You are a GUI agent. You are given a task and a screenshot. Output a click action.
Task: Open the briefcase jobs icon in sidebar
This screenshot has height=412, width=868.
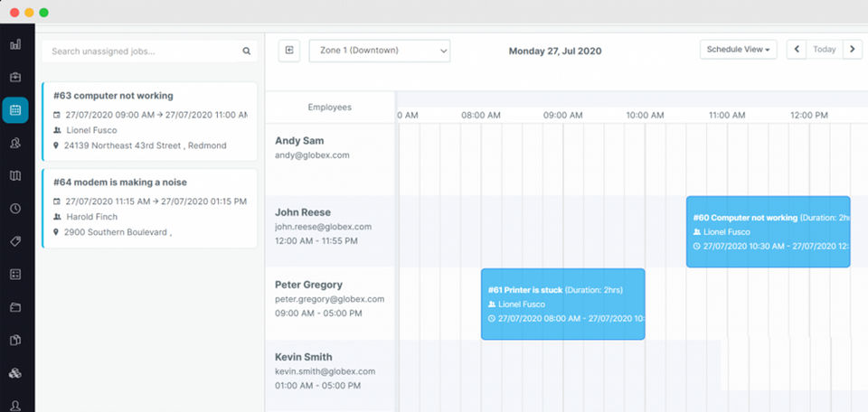[15, 77]
